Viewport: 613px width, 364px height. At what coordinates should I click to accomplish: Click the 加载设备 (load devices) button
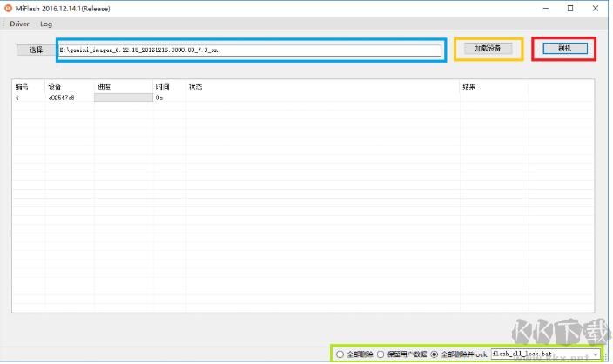488,49
